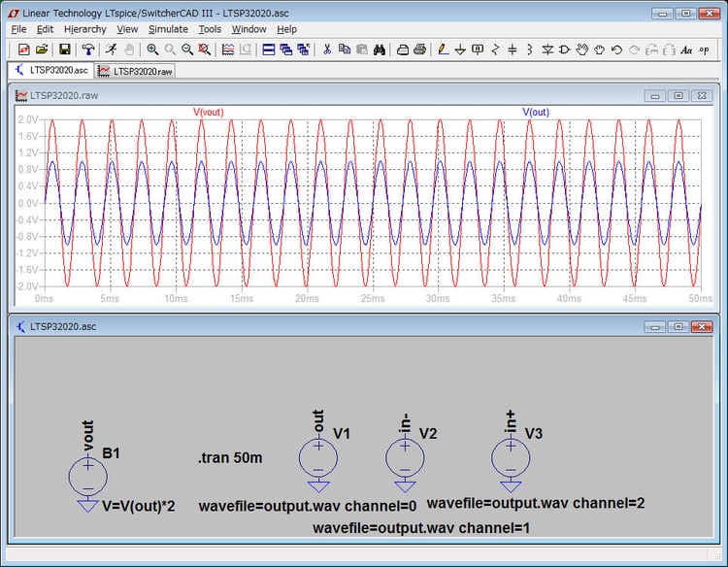Click the Save (floppy disk) icon
The width and height of the screenshot is (728, 567).
tap(65, 50)
